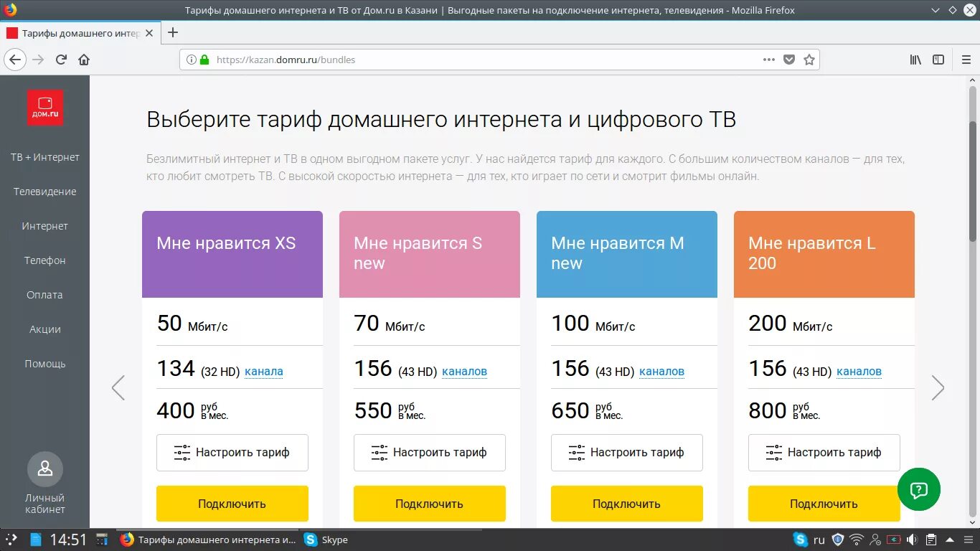Open ТВ + Интернет sidebar section
Image resolution: width=980 pixels, height=551 pixels.
45,157
